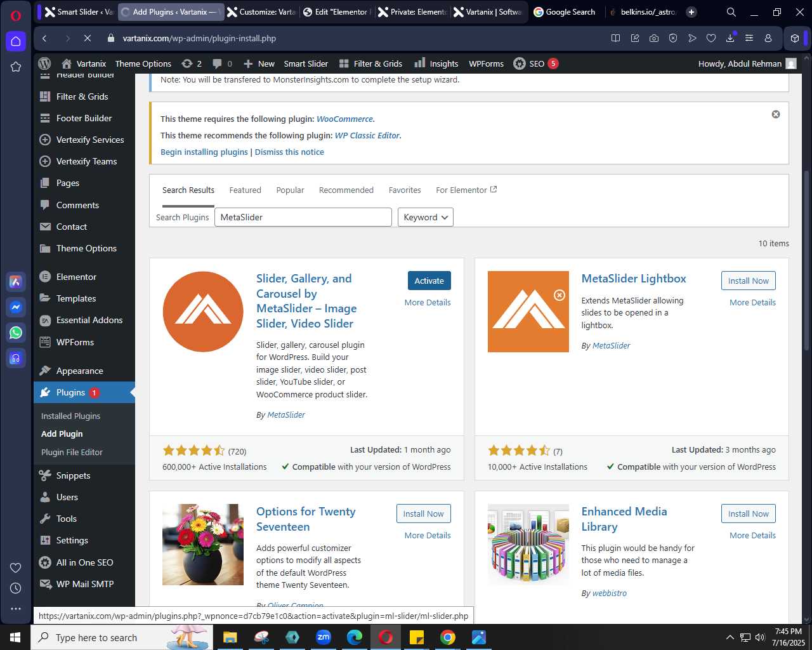Image resolution: width=812 pixels, height=650 pixels.
Task: Open More Details for Slider, Gallery, Carousel
Action: tap(428, 303)
